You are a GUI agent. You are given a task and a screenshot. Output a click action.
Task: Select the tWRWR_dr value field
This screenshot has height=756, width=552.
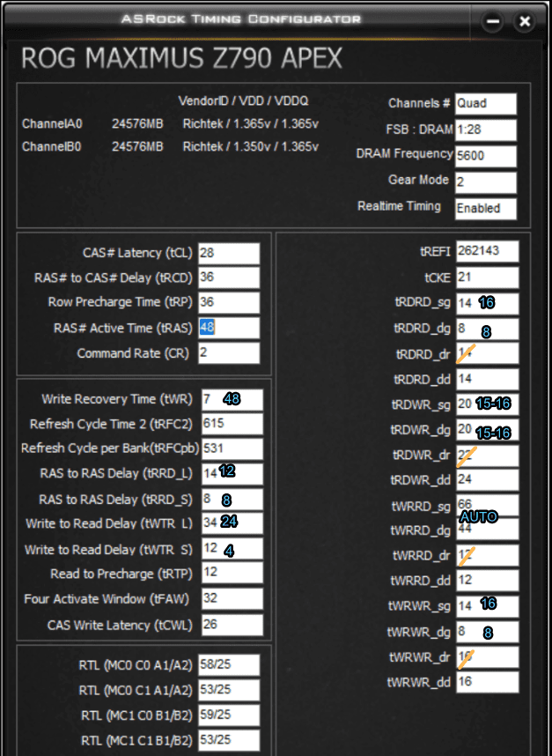click(488, 657)
